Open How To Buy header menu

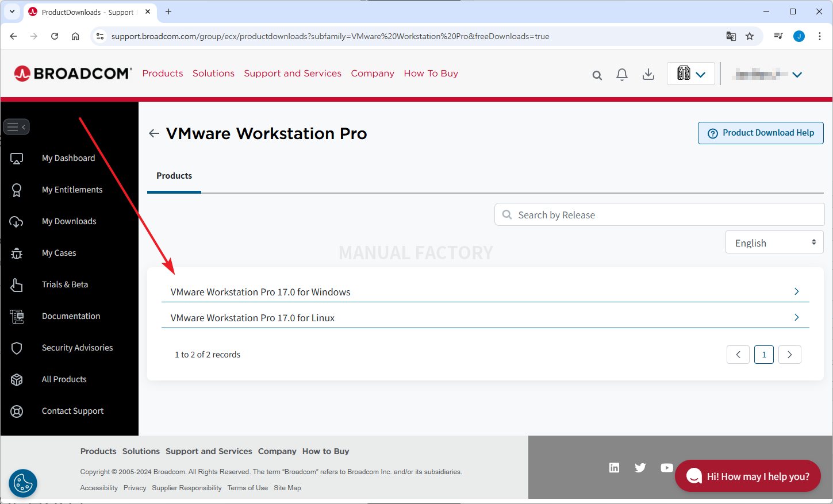pos(431,74)
